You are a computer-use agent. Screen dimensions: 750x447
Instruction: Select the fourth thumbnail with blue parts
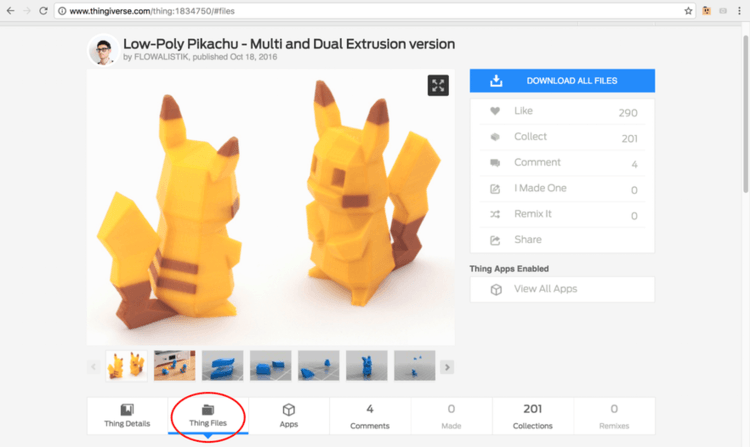[271, 366]
